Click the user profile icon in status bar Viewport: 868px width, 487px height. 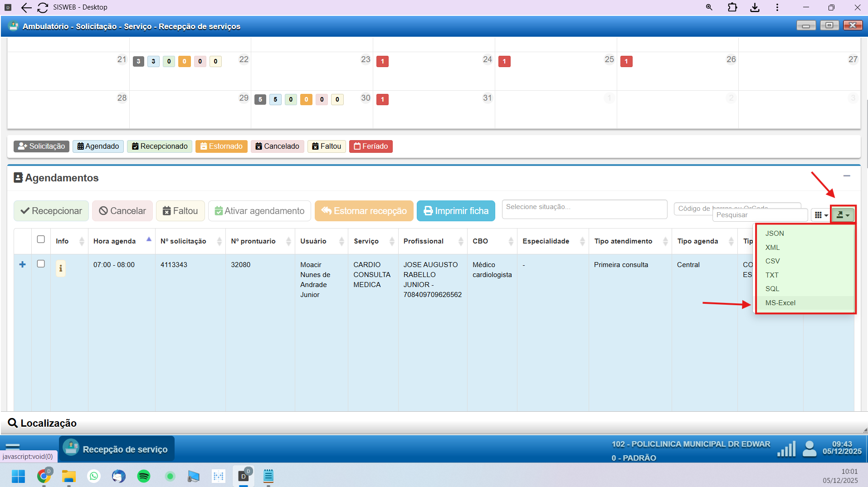[809, 449]
